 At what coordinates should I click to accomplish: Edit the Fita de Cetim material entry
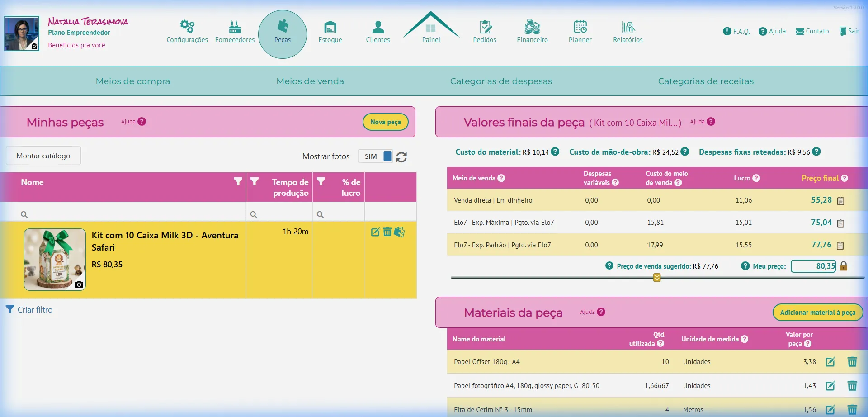[831, 409]
